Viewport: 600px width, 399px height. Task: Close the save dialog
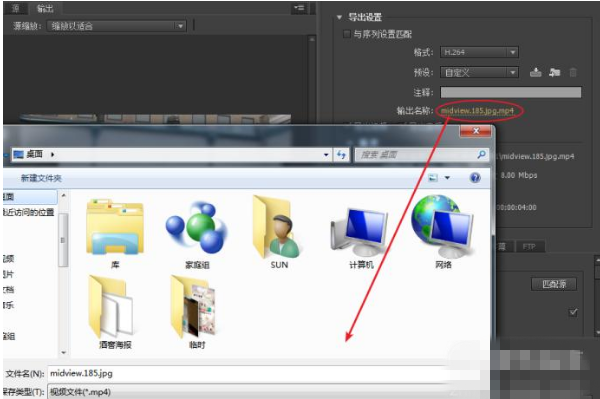pos(476,131)
